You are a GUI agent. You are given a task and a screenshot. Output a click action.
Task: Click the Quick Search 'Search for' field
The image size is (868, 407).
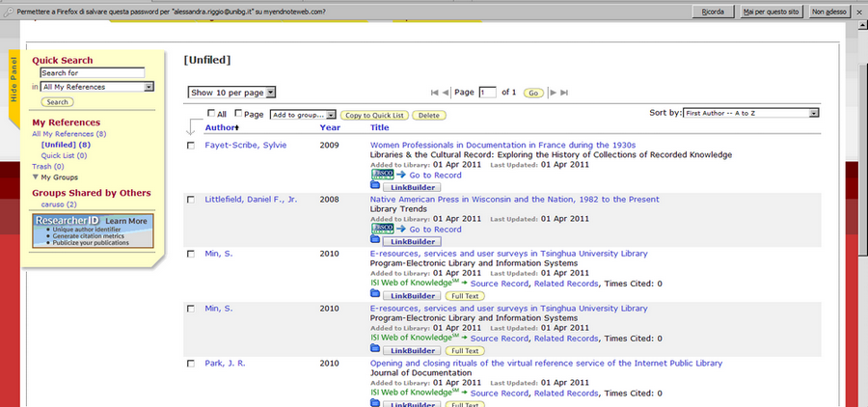[92, 73]
